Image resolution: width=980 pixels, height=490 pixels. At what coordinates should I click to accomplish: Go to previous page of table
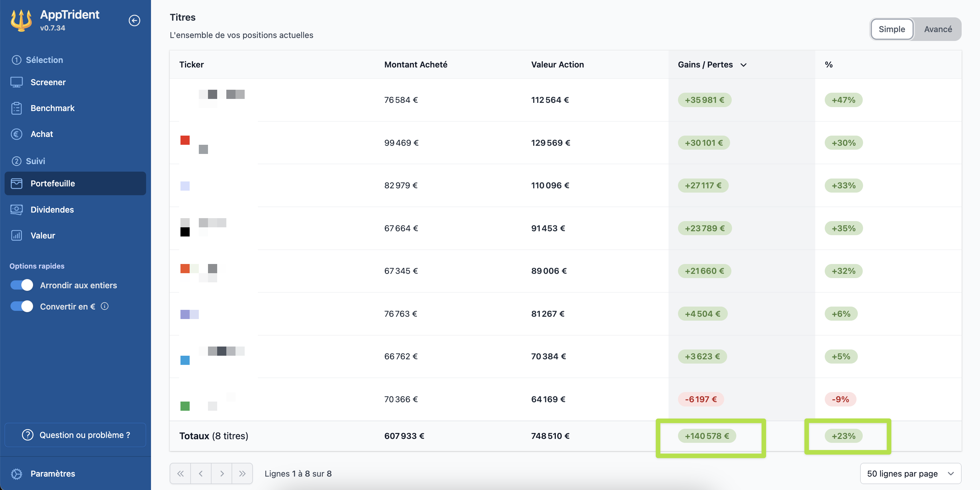point(201,474)
